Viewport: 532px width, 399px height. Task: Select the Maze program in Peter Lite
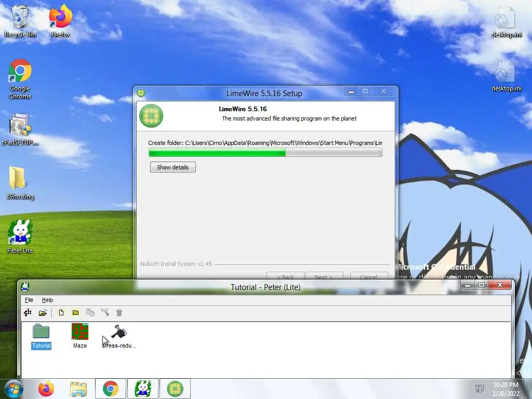[80, 336]
